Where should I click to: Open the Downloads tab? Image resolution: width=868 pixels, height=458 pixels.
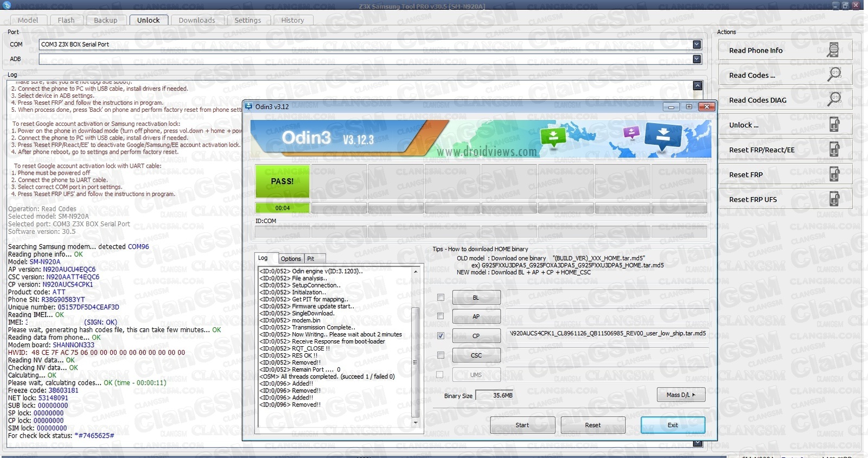[197, 20]
